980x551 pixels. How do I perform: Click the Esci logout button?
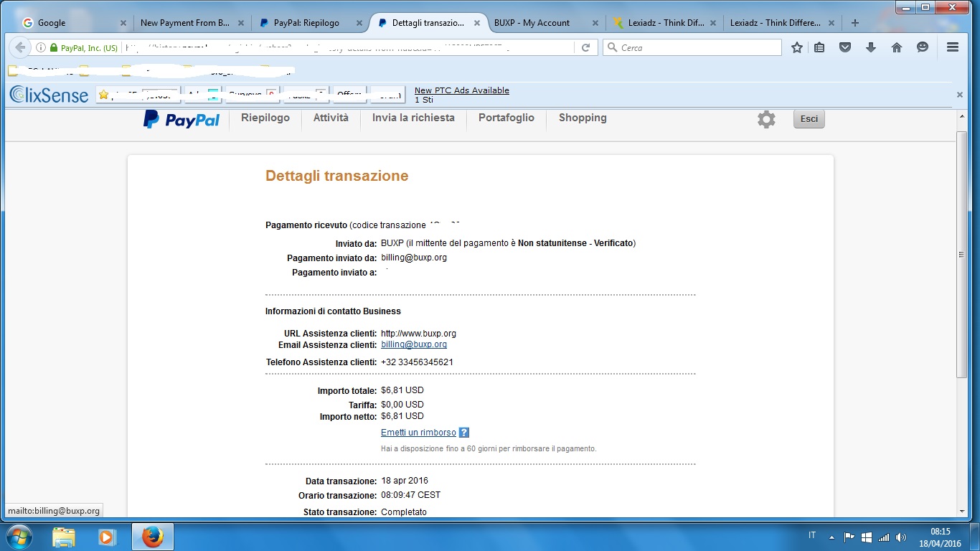pos(809,119)
